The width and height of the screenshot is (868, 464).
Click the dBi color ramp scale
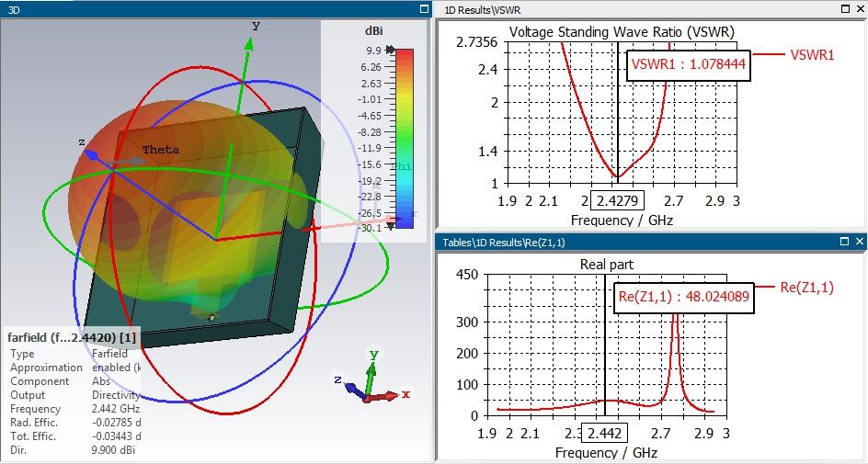pos(405,138)
